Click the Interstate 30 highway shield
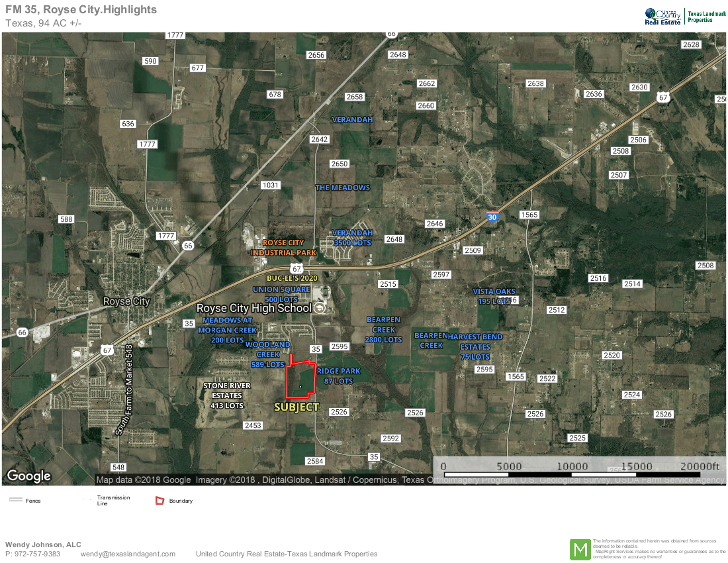 (492, 217)
